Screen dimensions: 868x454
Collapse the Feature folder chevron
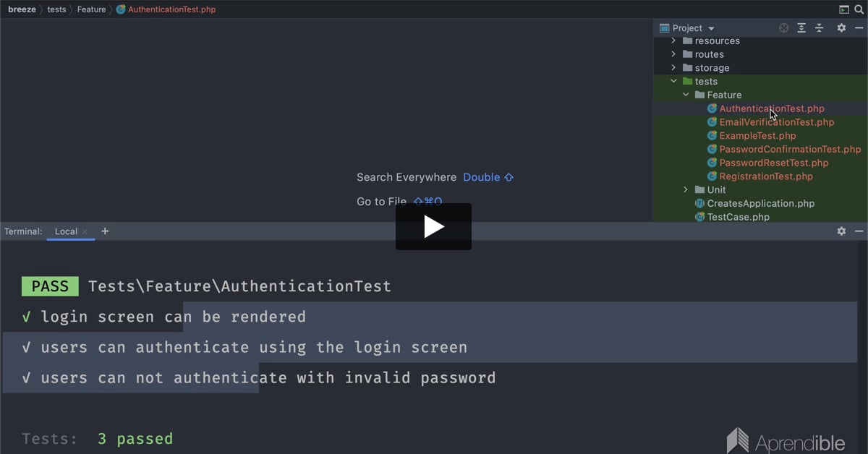[x=686, y=95]
